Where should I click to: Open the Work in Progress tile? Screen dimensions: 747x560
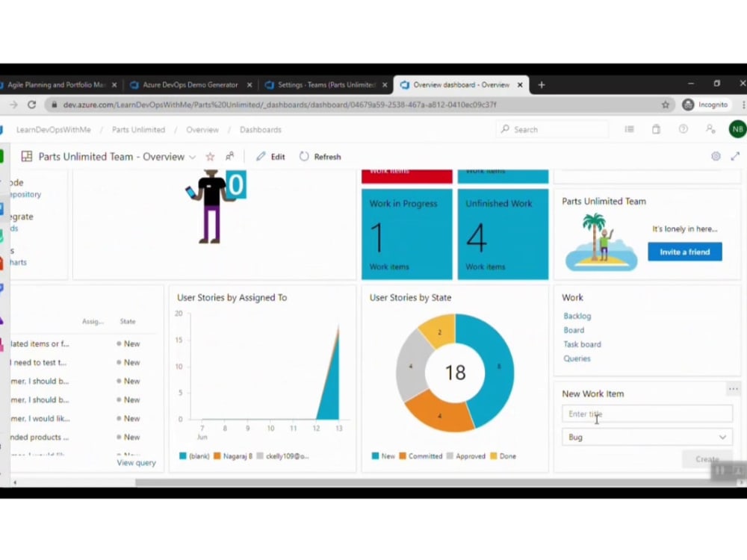tap(407, 234)
